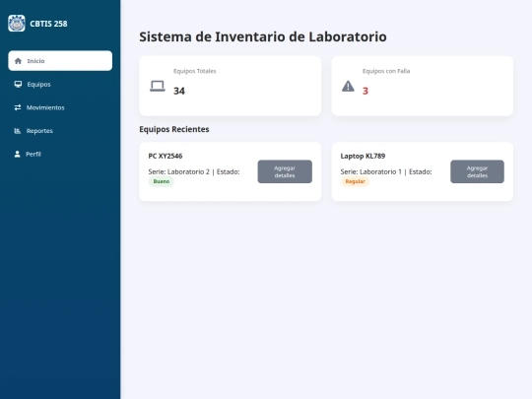Image resolution: width=532 pixels, height=399 pixels.
Task: Open the Equipos section
Action: pos(60,84)
